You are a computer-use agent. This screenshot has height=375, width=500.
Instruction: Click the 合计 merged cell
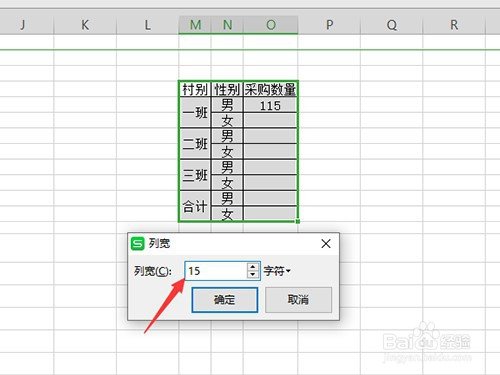195,206
